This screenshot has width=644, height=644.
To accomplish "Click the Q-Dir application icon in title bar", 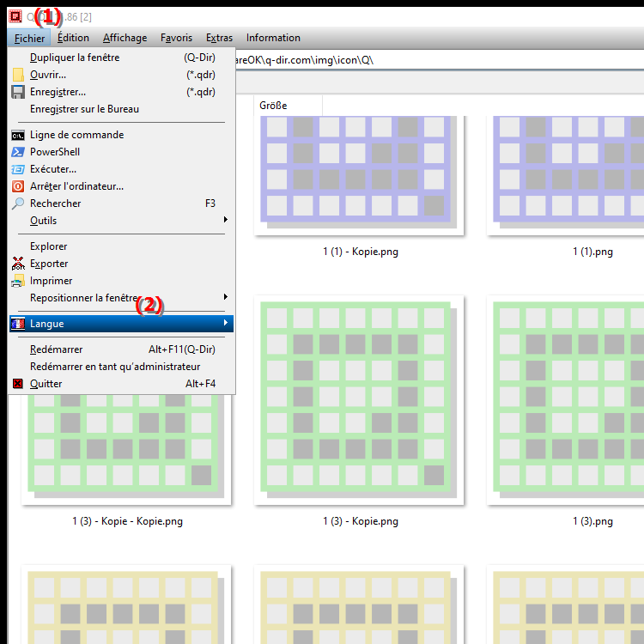I will 15,16.
